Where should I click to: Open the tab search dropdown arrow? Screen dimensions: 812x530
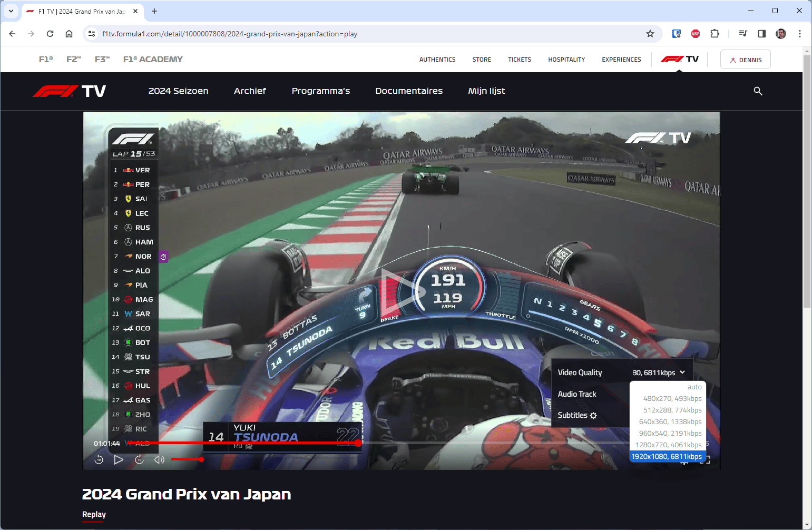pos(11,11)
